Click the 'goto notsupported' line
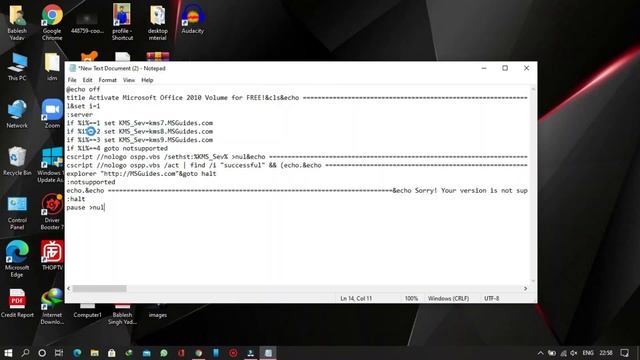The height and width of the screenshot is (360, 640). tap(117, 148)
